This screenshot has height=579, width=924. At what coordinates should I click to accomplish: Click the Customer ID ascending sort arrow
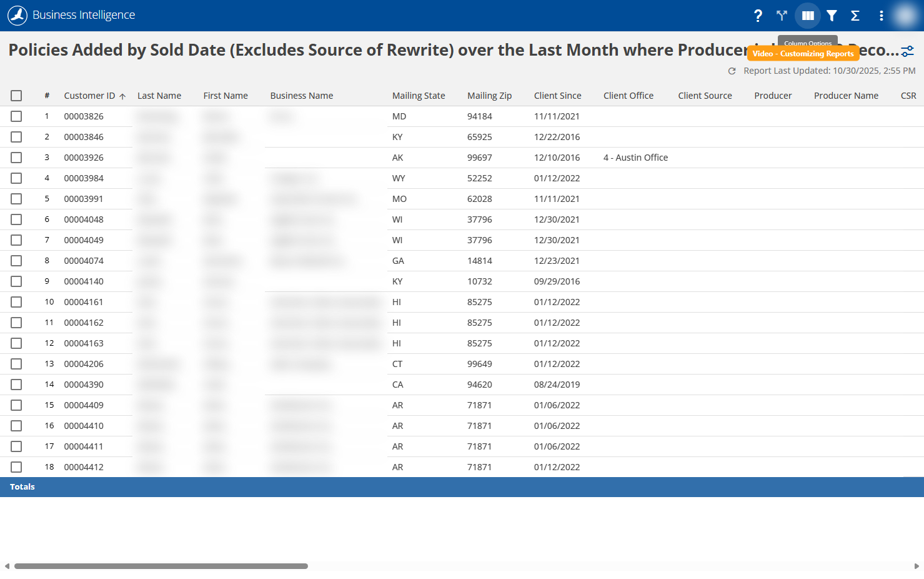[x=122, y=96]
